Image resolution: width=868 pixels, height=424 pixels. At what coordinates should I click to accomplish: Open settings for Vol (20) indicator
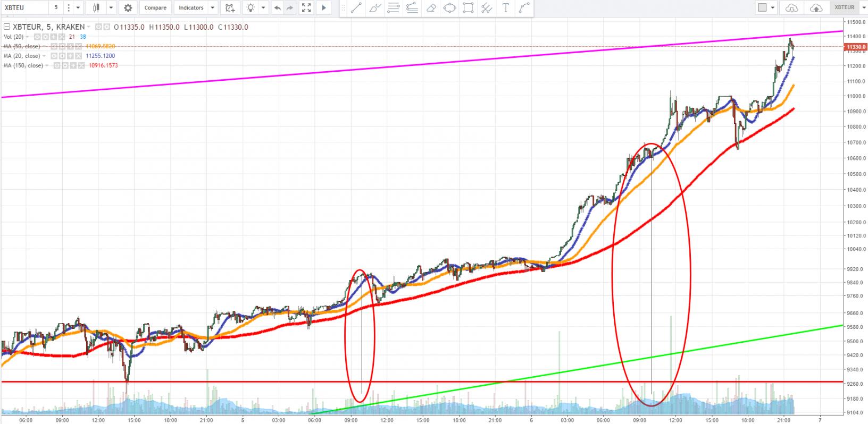(46, 37)
